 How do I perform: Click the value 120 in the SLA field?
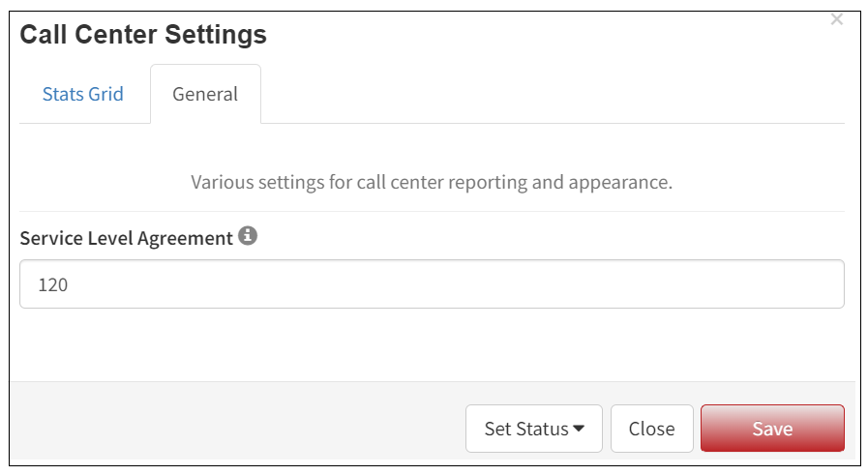(52, 285)
